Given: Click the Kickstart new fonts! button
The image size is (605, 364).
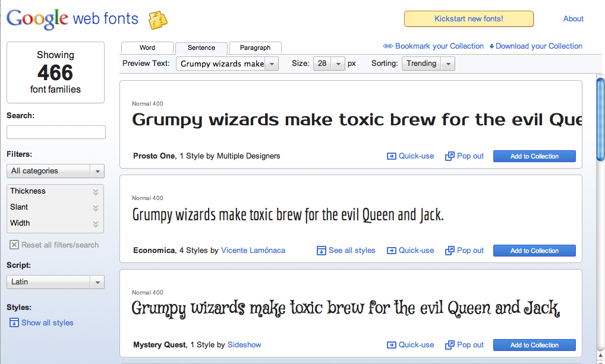Looking at the screenshot, I should click(469, 19).
